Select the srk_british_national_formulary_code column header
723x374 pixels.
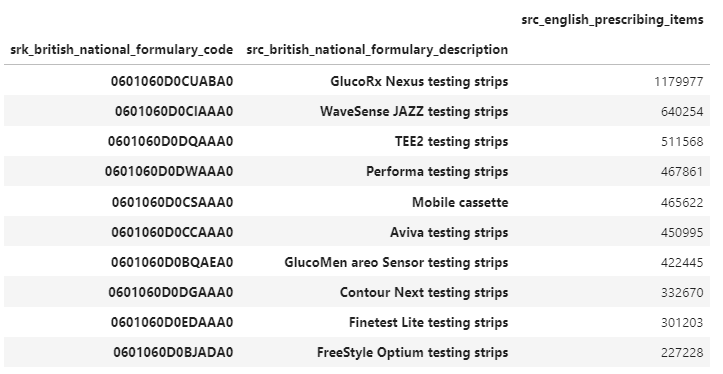pyautogui.click(x=122, y=49)
